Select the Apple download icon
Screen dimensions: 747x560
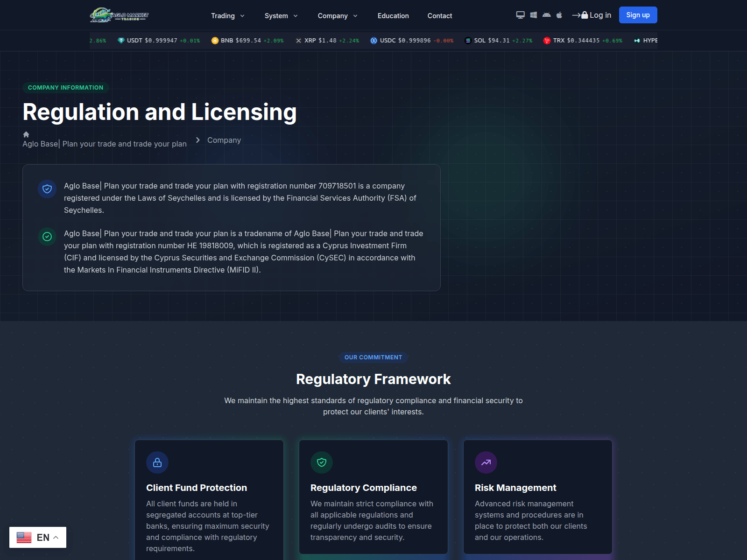(x=559, y=15)
